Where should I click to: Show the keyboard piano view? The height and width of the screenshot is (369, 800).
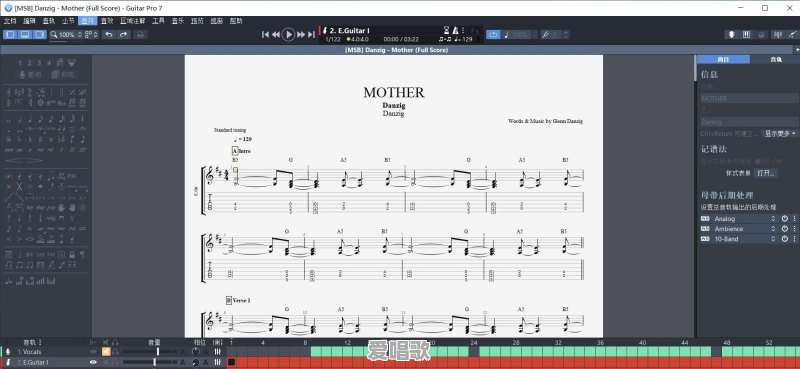746,34
